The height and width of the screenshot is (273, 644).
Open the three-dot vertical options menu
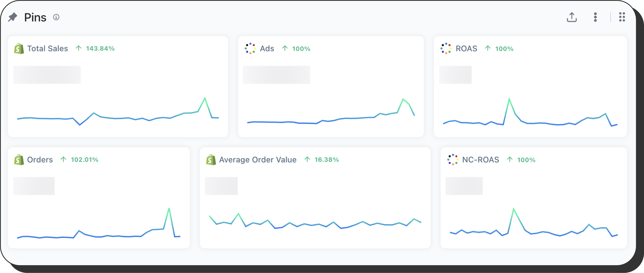click(x=595, y=17)
